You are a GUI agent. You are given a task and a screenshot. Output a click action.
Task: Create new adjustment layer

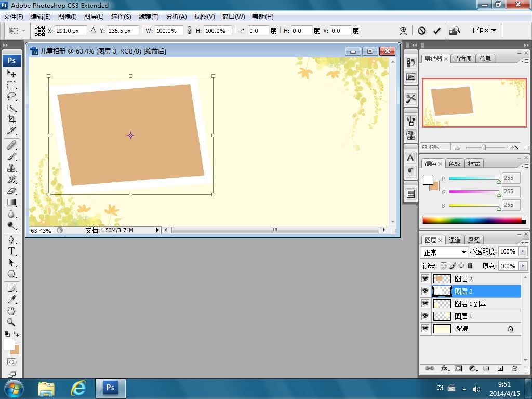[473, 368]
